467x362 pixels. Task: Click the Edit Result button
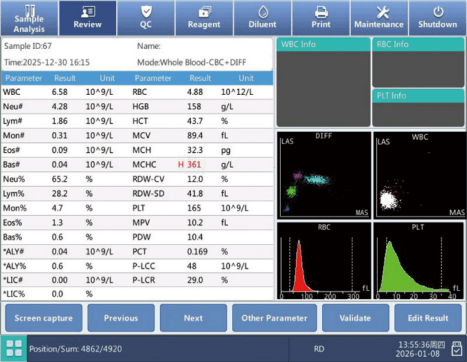point(428,318)
